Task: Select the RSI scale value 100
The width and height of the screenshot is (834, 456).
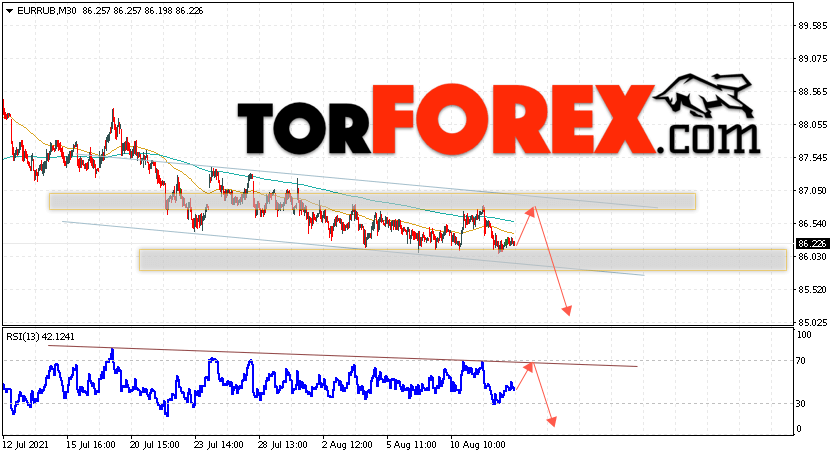Action: (x=805, y=335)
